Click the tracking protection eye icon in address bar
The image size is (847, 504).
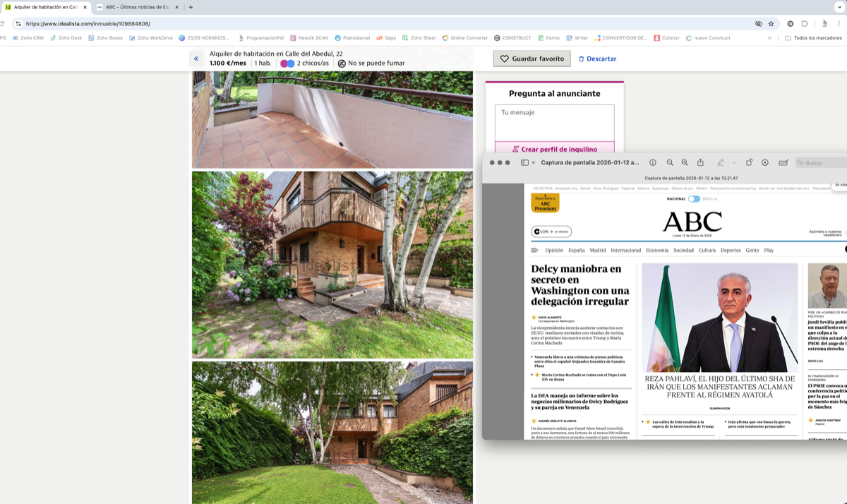click(759, 23)
